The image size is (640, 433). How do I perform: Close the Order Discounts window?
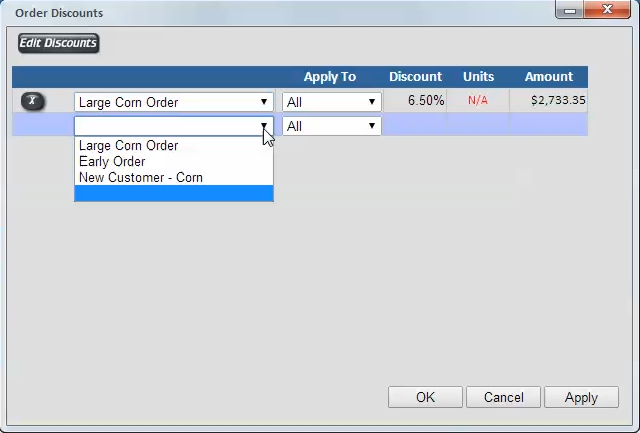[x=607, y=9]
